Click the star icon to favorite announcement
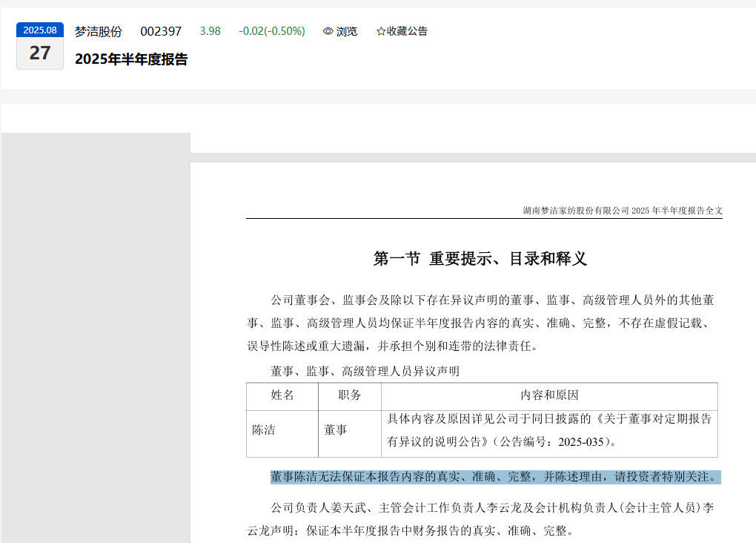This screenshot has width=756, height=543. tap(381, 31)
